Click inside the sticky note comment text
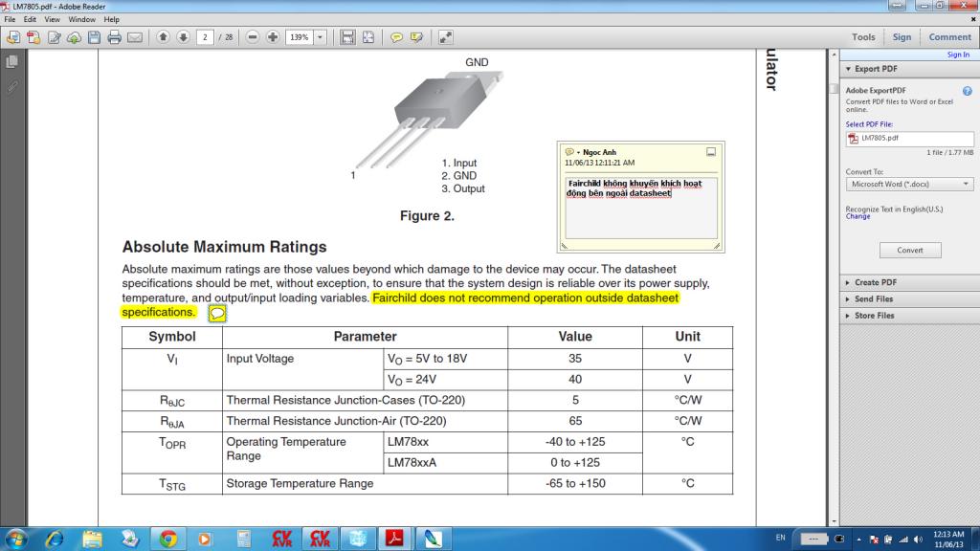Screen dimensions: 980x551 click(640, 208)
